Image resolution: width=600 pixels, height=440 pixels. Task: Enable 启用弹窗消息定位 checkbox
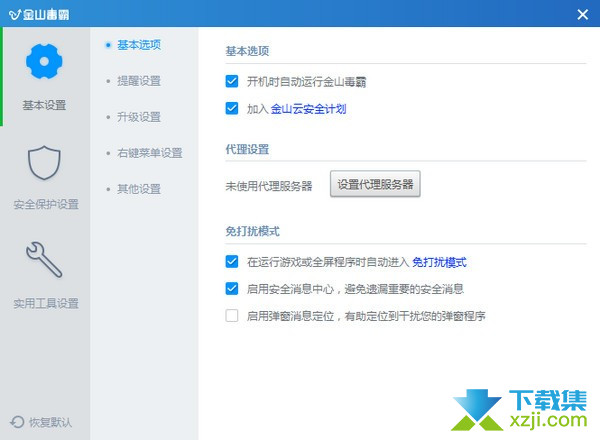pos(232,316)
